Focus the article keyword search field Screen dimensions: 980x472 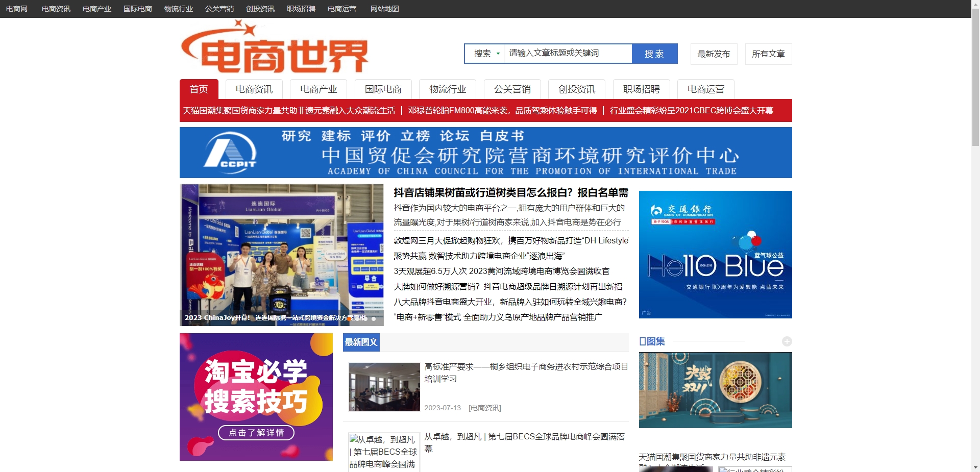click(x=568, y=54)
